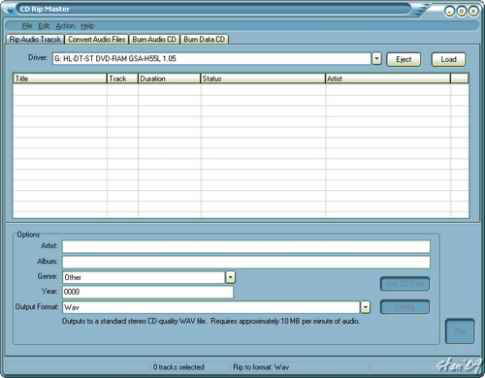
Task: Eject the CD with Eject button
Action: tap(404, 60)
